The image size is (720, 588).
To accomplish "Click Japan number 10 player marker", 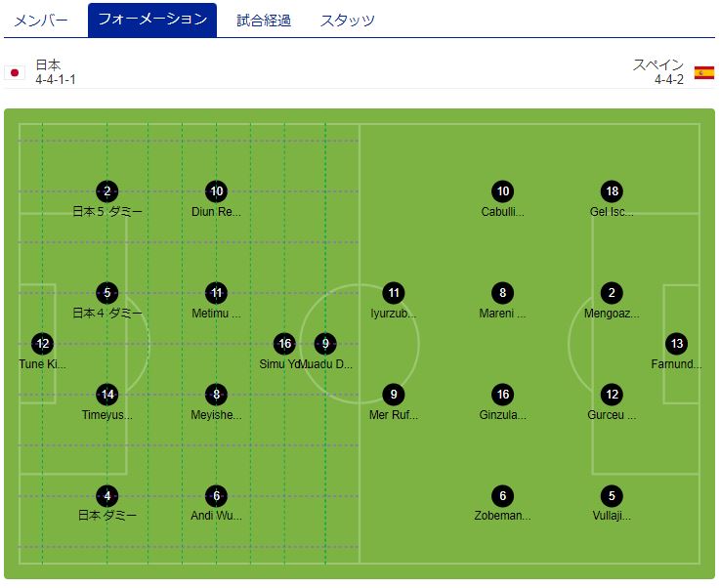I will point(216,191).
